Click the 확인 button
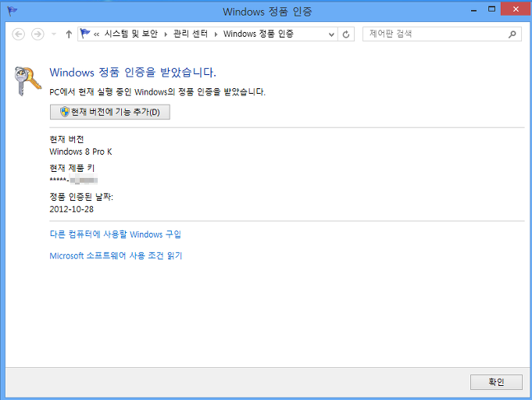The height and width of the screenshot is (400, 532). (496, 382)
